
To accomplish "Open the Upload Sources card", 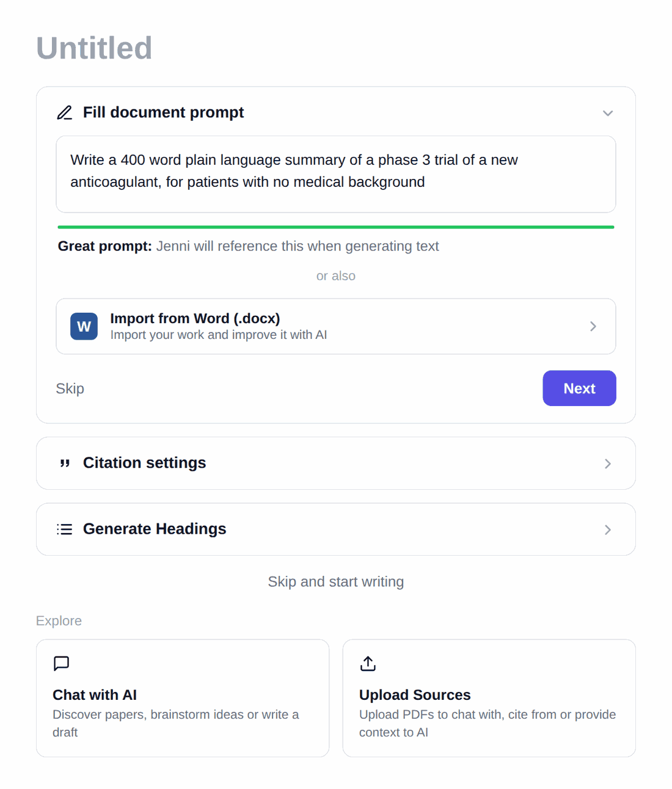I will [x=489, y=698].
